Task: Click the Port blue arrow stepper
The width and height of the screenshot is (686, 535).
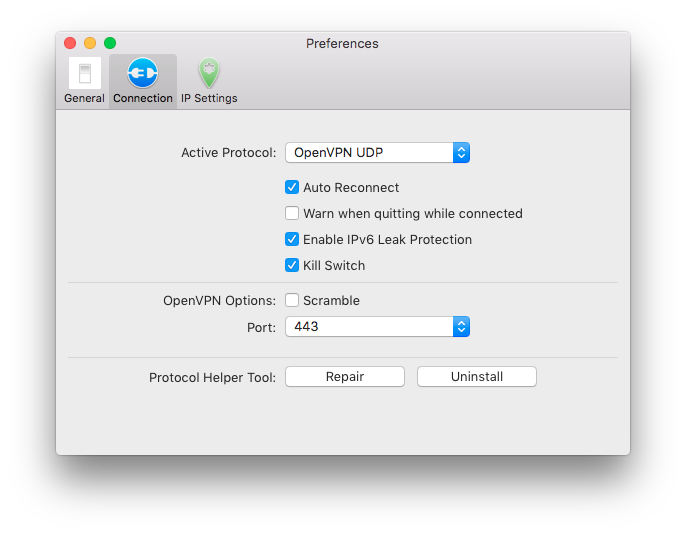Action: coord(461,327)
